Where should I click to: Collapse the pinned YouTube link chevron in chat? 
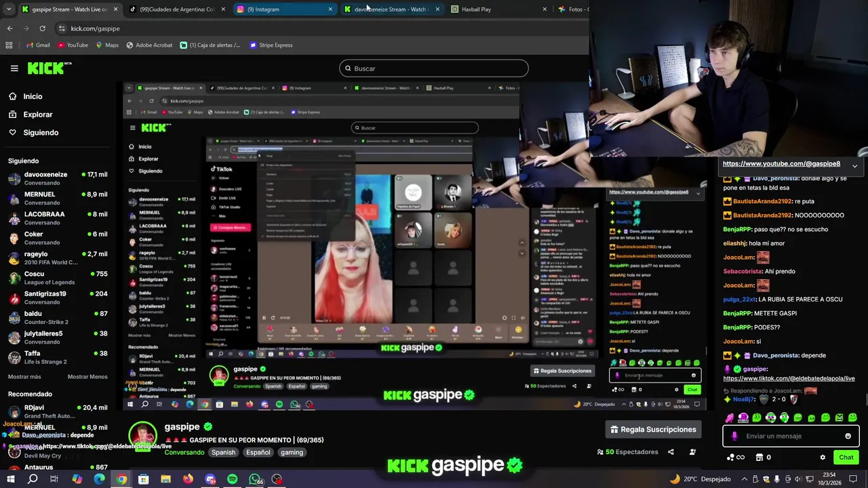[x=854, y=165]
